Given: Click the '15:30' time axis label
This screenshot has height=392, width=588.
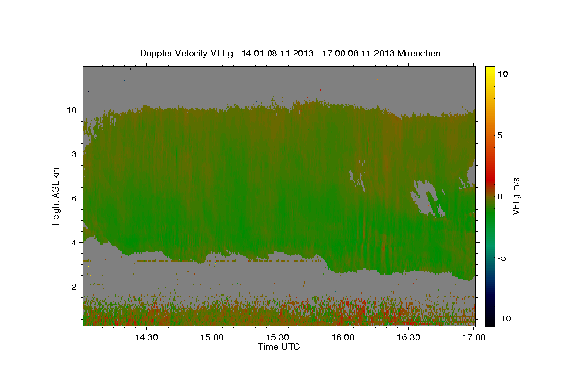Looking at the screenshot, I should pyautogui.click(x=277, y=338).
